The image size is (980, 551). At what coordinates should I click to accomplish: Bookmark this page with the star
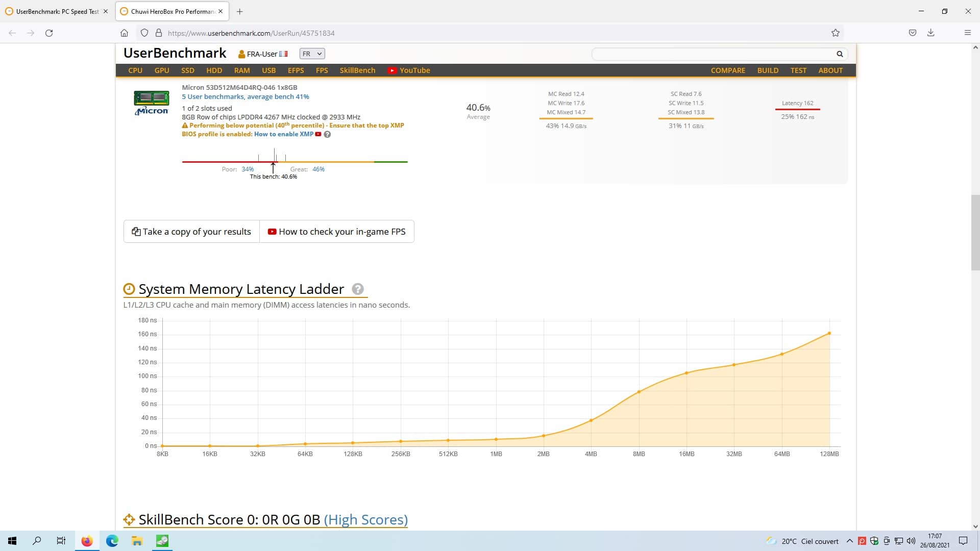click(x=835, y=33)
